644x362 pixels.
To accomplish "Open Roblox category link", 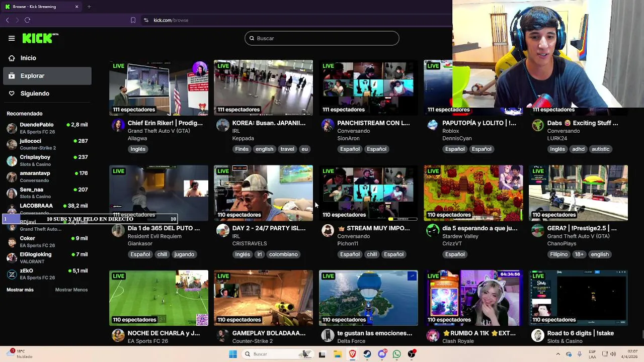I will point(451,131).
